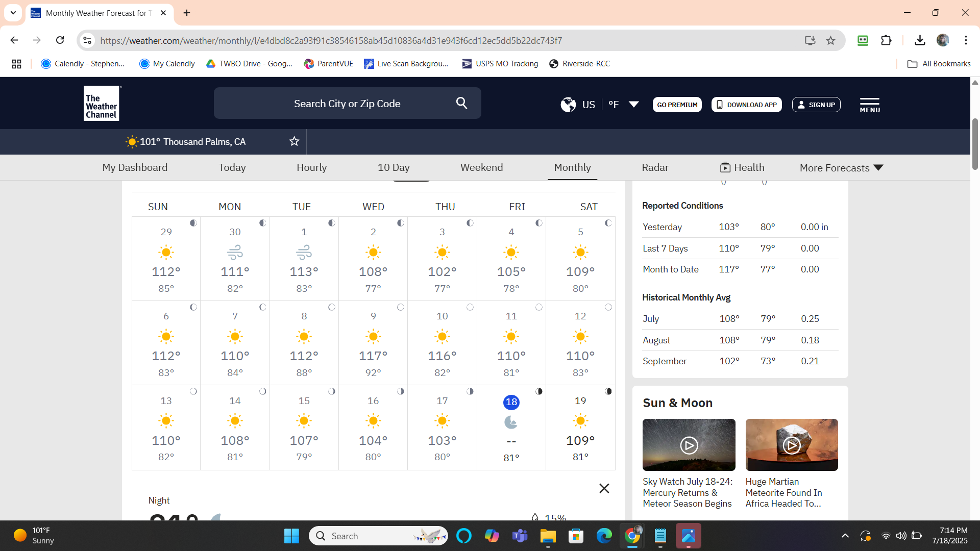Expand More Forecasts dropdown
Screen dimensions: 980x551
[x=841, y=168]
